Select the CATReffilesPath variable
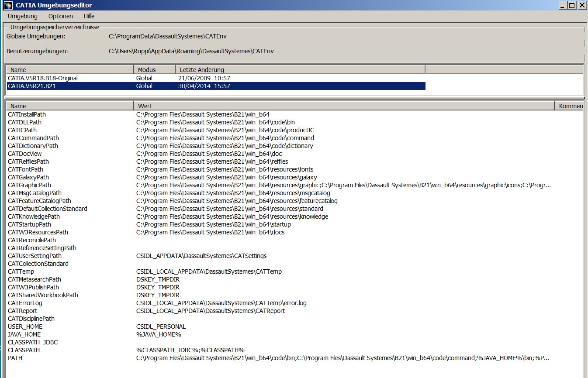 pyautogui.click(x=28, y=162)
